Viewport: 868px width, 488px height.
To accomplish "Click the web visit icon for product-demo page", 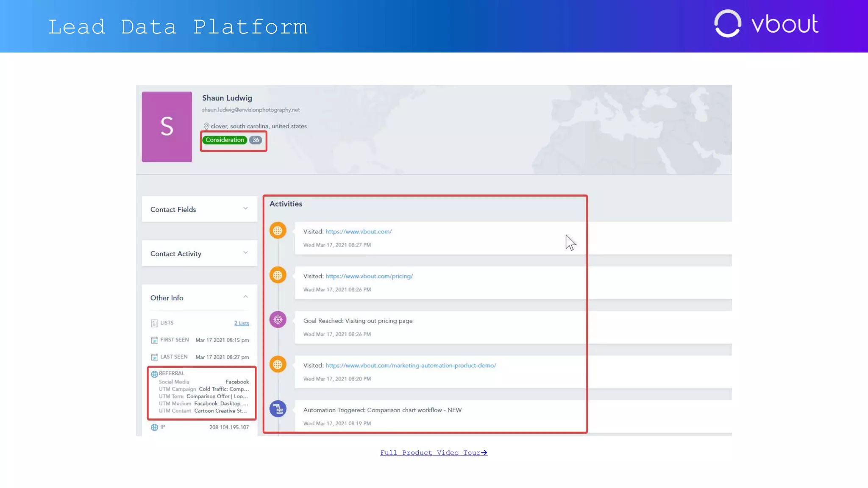I will pyautogui.click(x=278, y=364).
